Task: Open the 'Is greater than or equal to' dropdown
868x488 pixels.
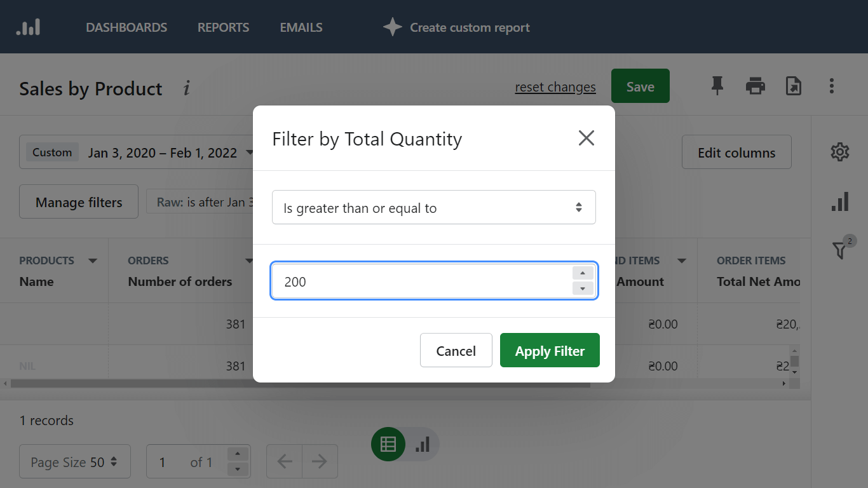Action: pos(434,207)
